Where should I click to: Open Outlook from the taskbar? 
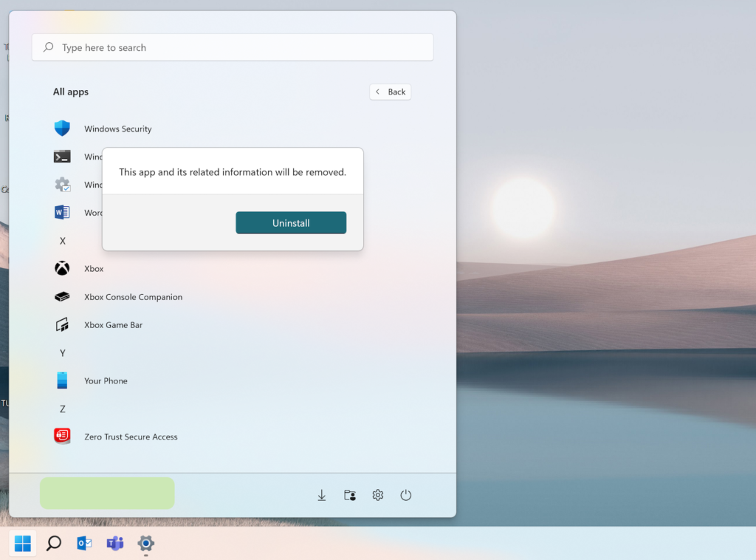(84, 544)
